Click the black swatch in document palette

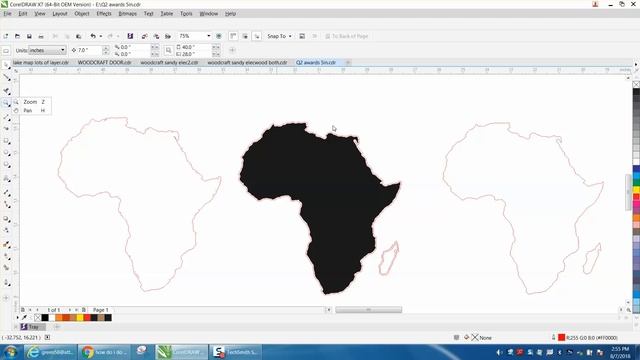[45, 318]
